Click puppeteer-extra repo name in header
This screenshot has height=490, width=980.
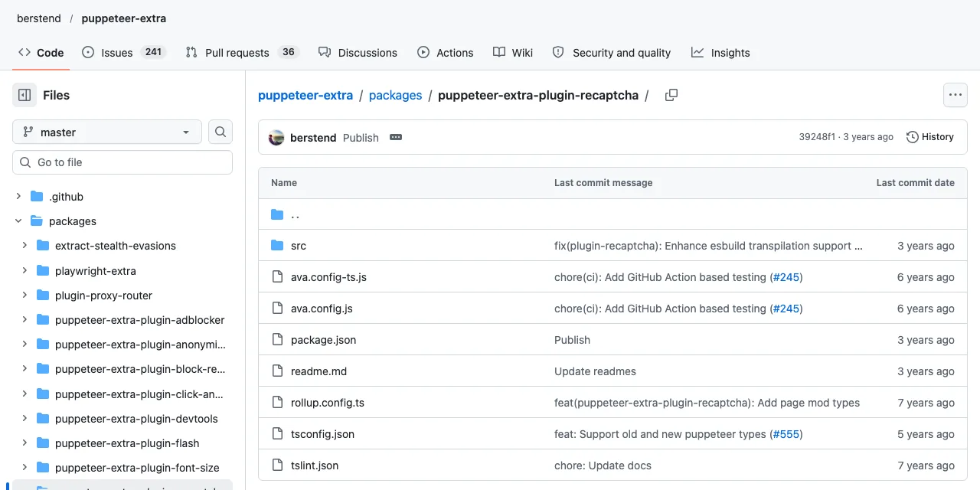pos(124,18)
